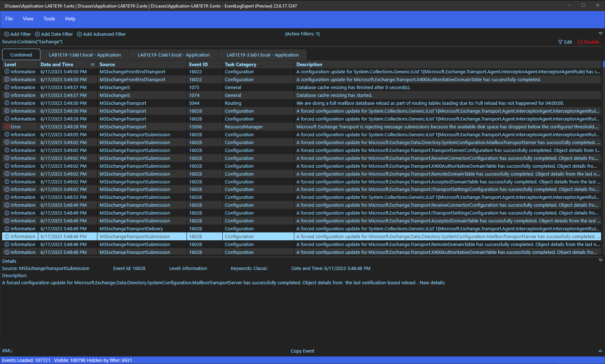Click the information icon on event 5044 row
The height and width of the screenshot is (364, 605).
pyautogui.click(x=7, y=103)
